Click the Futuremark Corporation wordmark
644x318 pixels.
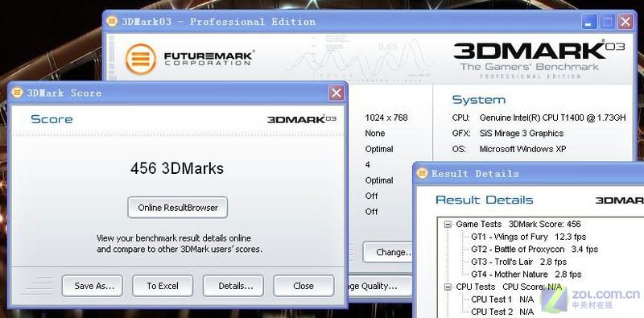click(208, 58)
